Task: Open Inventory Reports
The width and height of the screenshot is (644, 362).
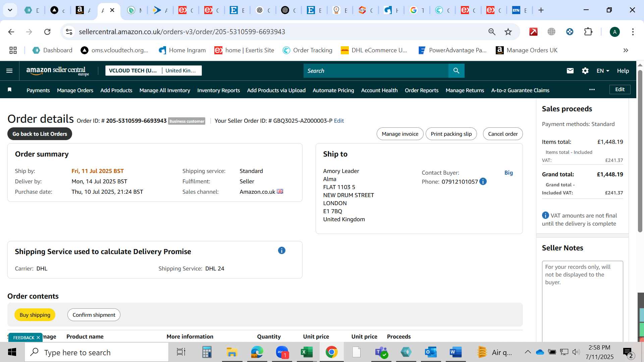Action: point(218,90)
